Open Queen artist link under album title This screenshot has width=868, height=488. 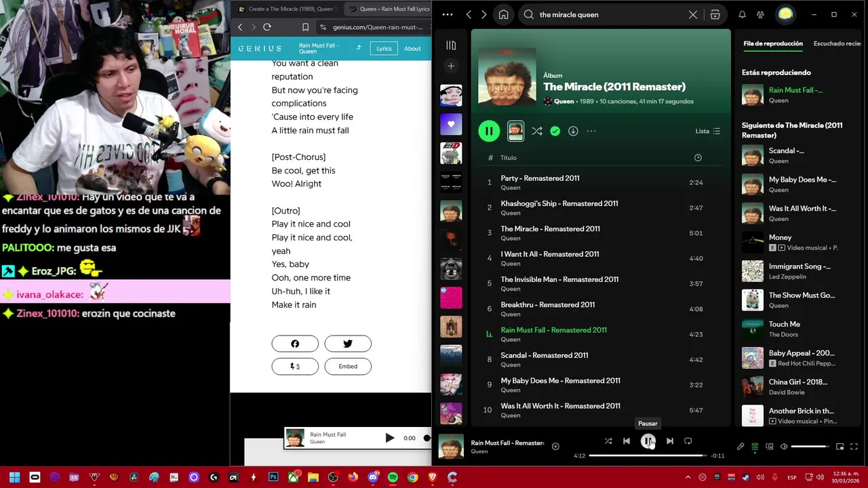tap(564, 102)
